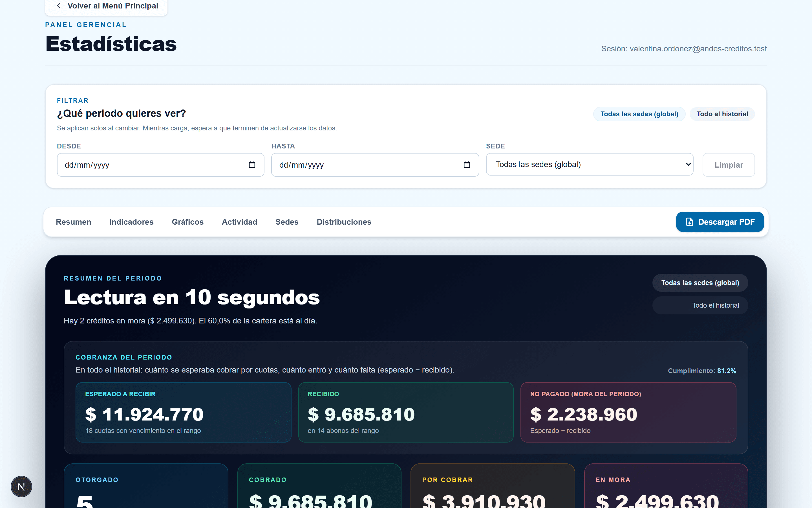Open the Distribuciones tab

pyautogui.click(x=344, y=222)
